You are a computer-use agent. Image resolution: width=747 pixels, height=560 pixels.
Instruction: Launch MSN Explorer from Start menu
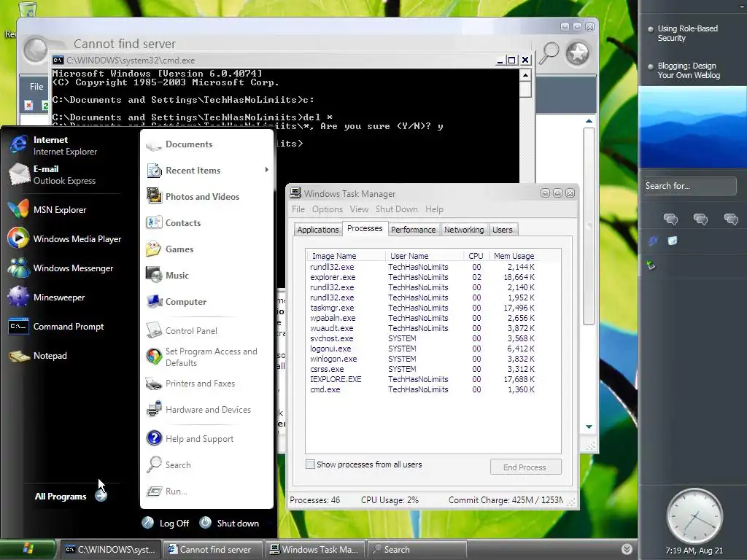(x=47, y=209)
